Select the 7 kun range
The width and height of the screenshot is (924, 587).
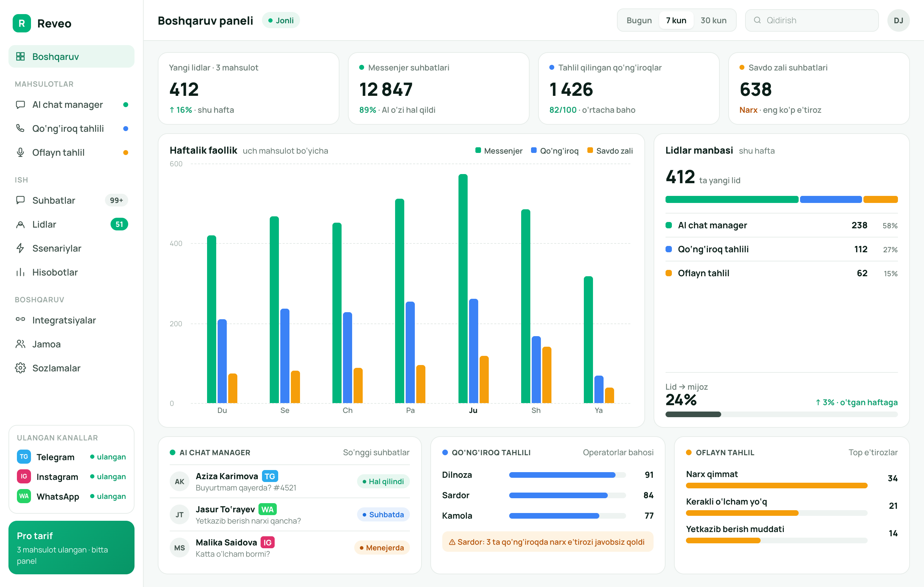coord(676,20)
